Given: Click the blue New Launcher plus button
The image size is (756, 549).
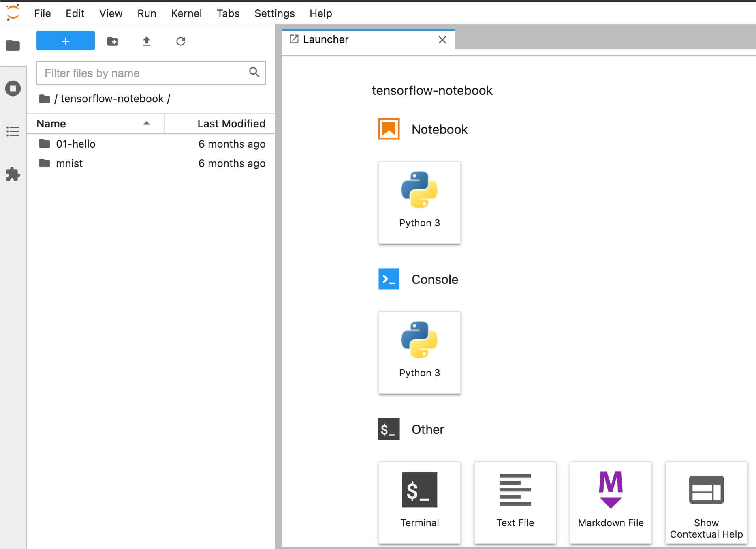Looking at the screenshot, I should click(66, 41).
